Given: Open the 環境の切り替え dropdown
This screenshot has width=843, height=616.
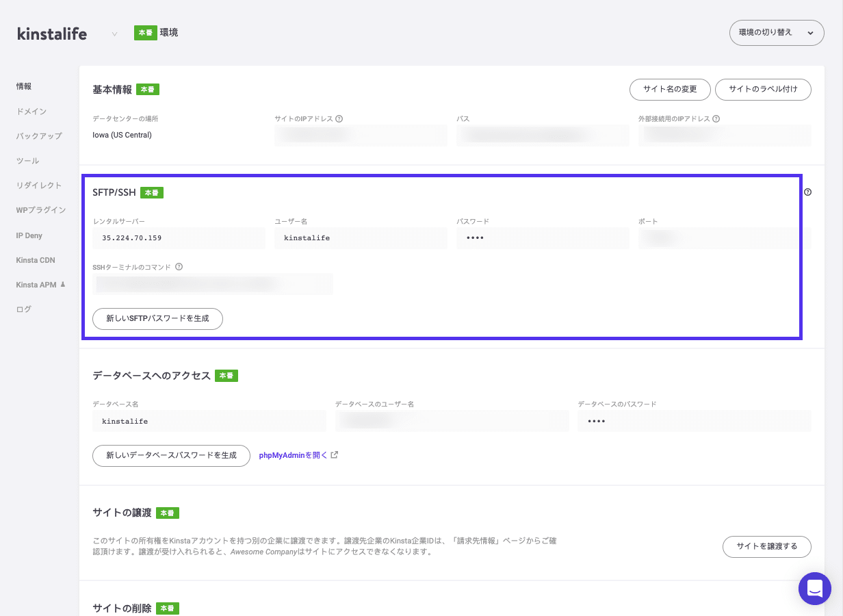Looking at the screenshot, I should pos(777,32).
